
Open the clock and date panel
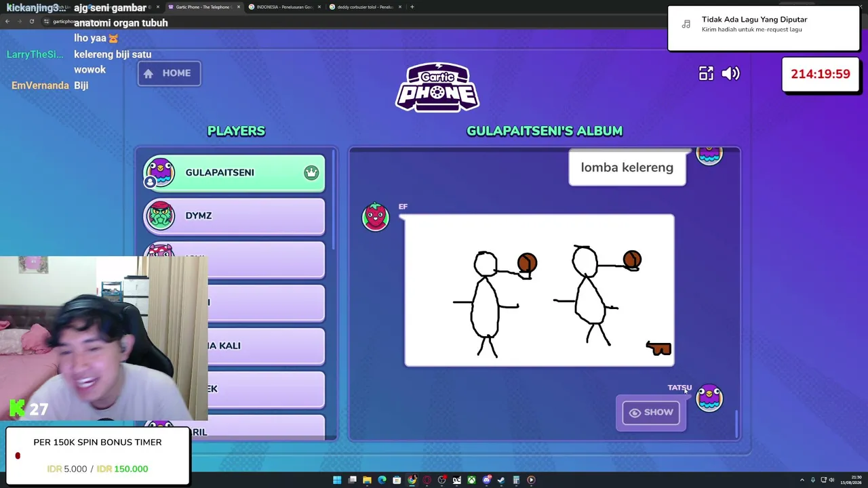pos(852,480)
